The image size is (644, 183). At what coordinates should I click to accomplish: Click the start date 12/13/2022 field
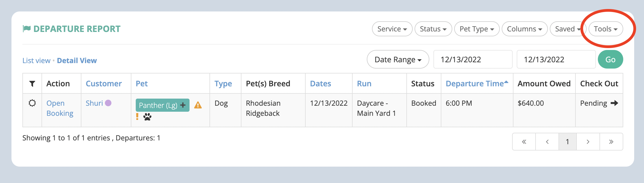point(473,60)
